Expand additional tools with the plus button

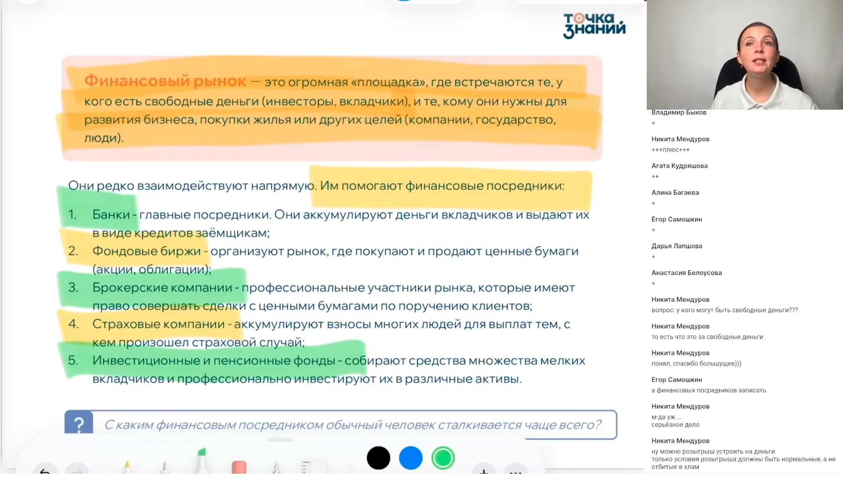pyautogui.click(x=484, y=472)
